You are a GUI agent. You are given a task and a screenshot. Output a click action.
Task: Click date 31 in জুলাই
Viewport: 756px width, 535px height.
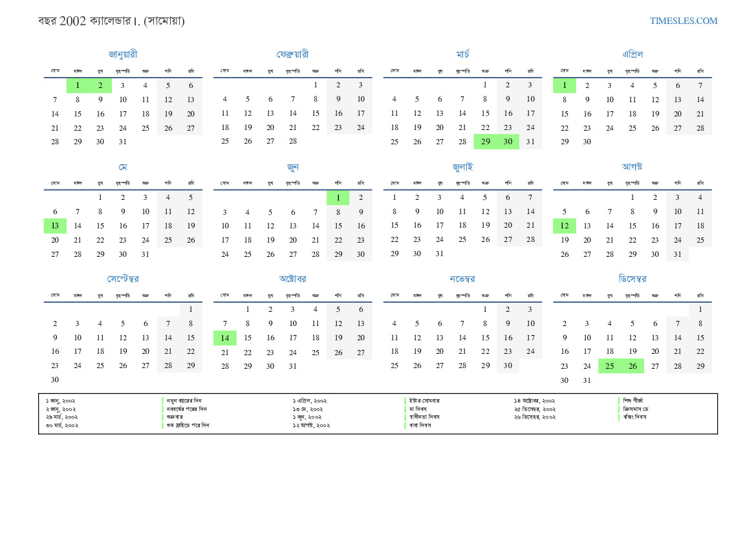click(440, 254)
